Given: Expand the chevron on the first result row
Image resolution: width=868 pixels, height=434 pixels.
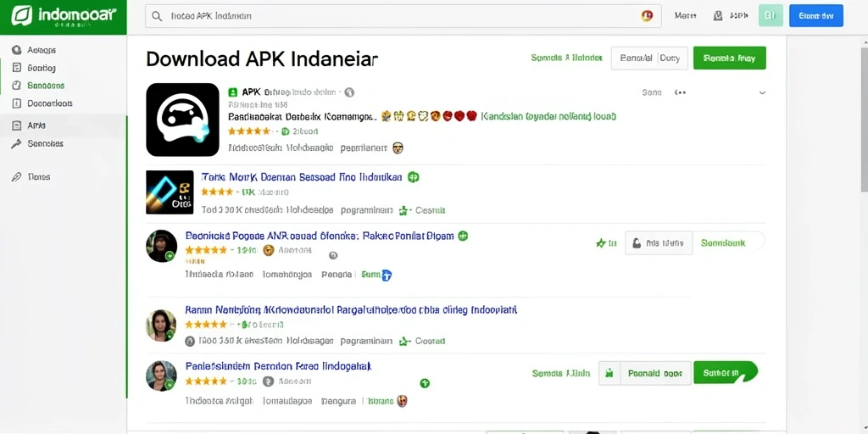Looking at the screenshot, I should [762, 92].
